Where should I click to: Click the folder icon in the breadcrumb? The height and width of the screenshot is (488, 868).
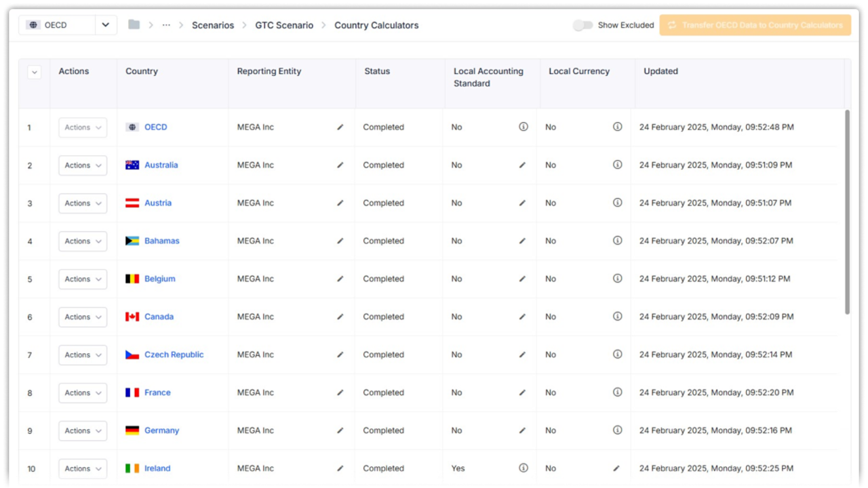134,25
